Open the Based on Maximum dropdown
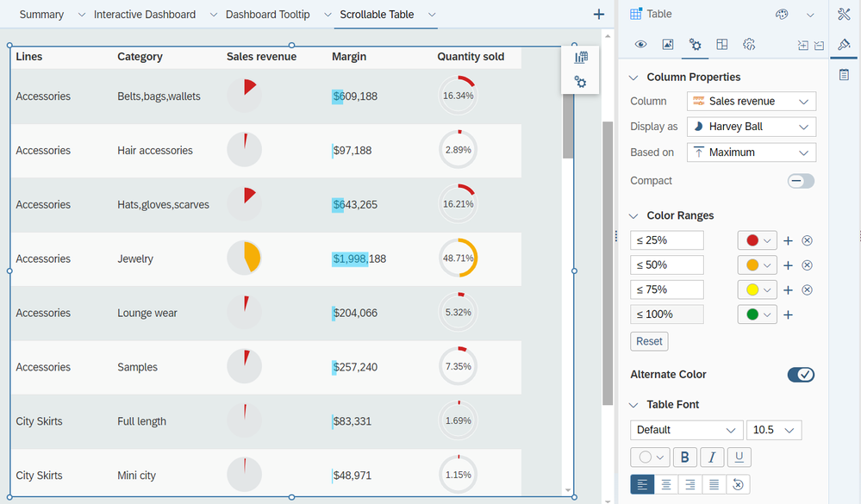 752,152
